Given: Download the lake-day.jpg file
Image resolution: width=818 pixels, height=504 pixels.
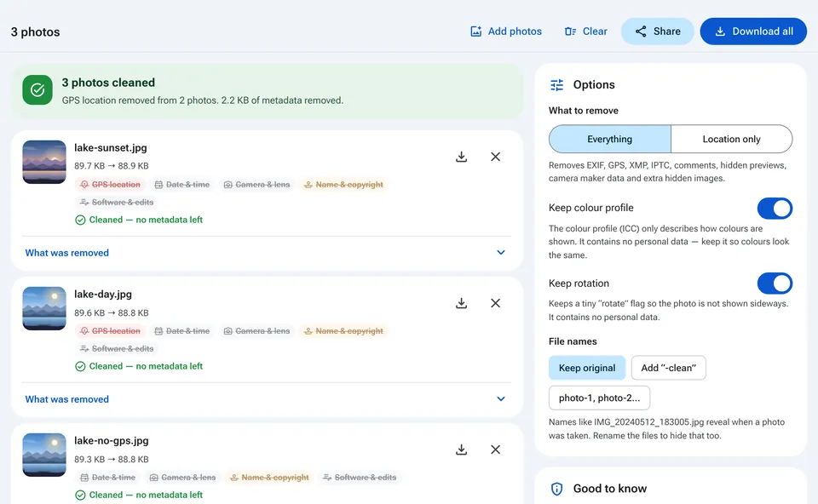Looking at the screenshot, I should click(461, 303).
